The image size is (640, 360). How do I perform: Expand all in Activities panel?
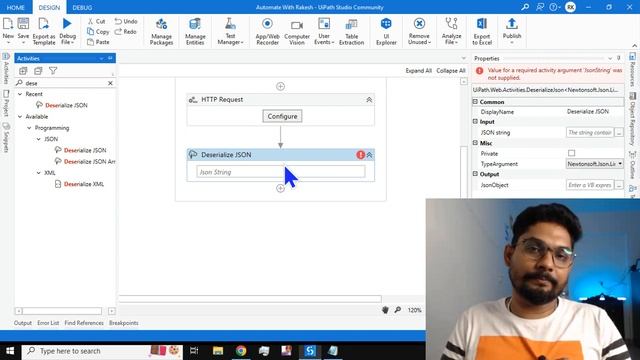pyautogui.click(x=23, y=71)
